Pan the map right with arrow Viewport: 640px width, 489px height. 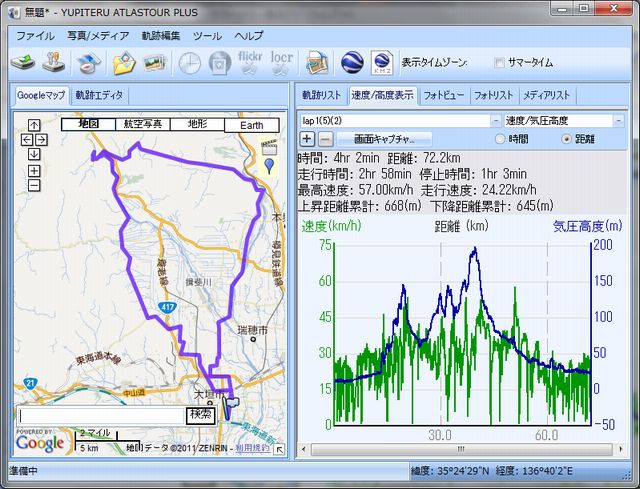pos(41,140)
